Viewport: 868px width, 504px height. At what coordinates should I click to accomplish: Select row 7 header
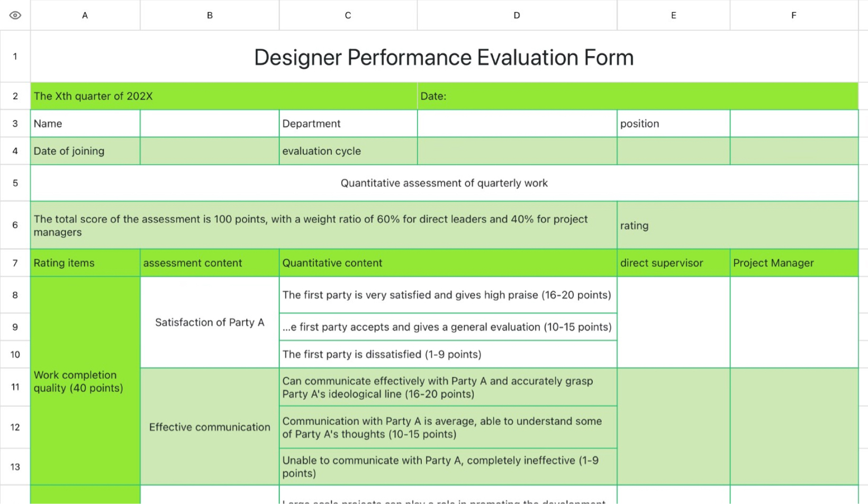click(15, 263)
